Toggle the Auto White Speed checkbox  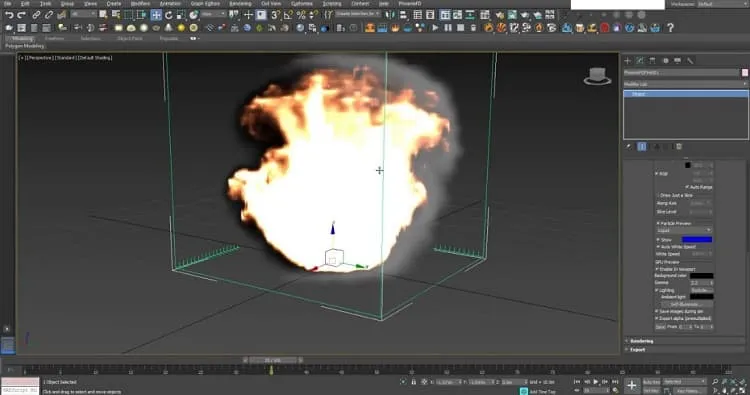click(658, 247)
